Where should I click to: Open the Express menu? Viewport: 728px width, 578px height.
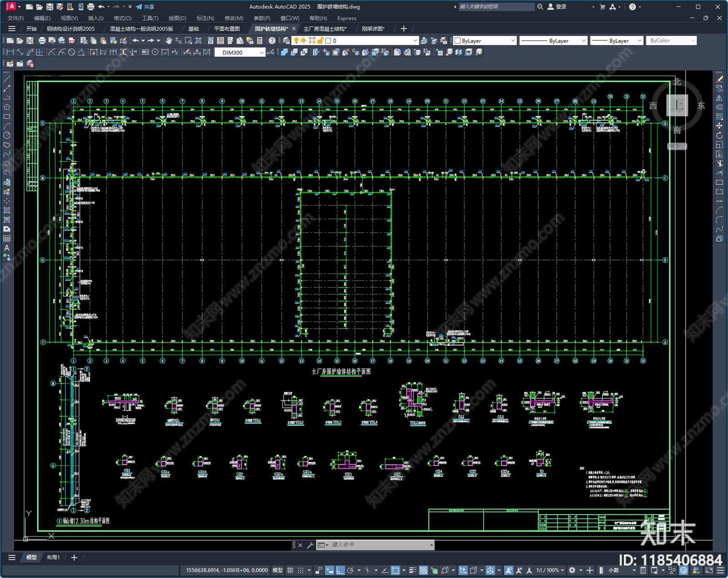click(347, 18)
